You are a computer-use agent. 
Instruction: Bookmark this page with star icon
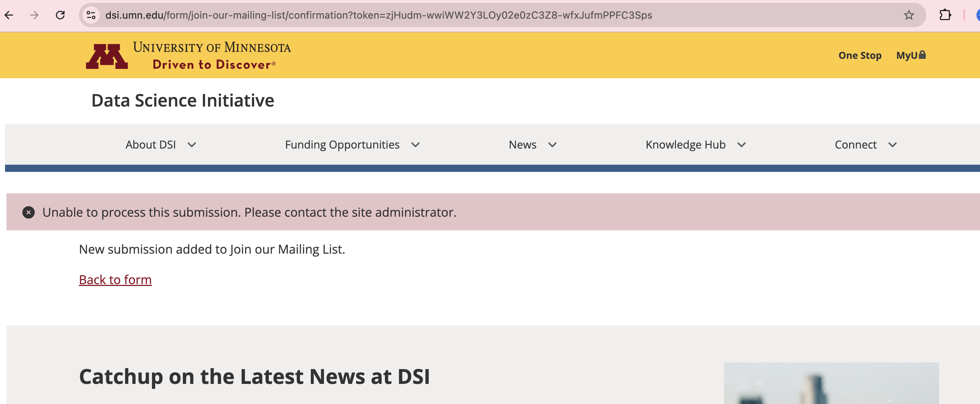(908, 15)
